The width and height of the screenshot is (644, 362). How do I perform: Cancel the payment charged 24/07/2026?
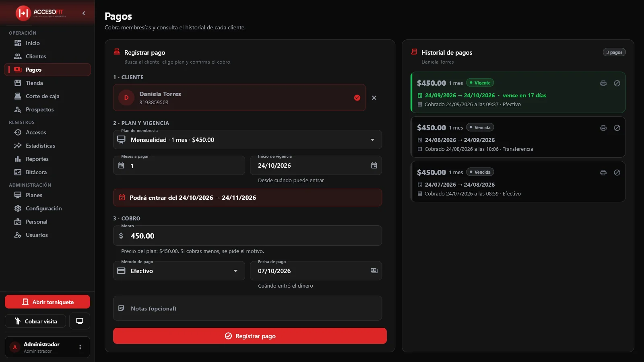tap(617, 173)
